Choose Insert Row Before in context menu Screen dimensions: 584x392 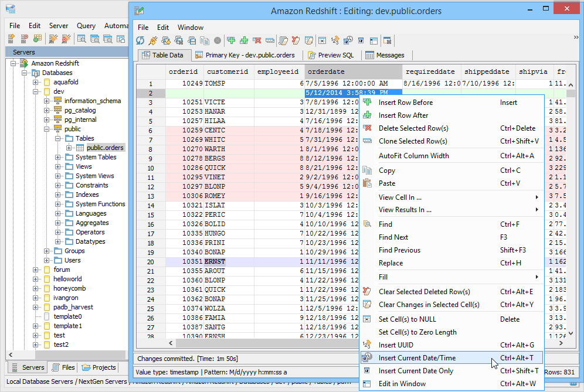tap(451, 103)
